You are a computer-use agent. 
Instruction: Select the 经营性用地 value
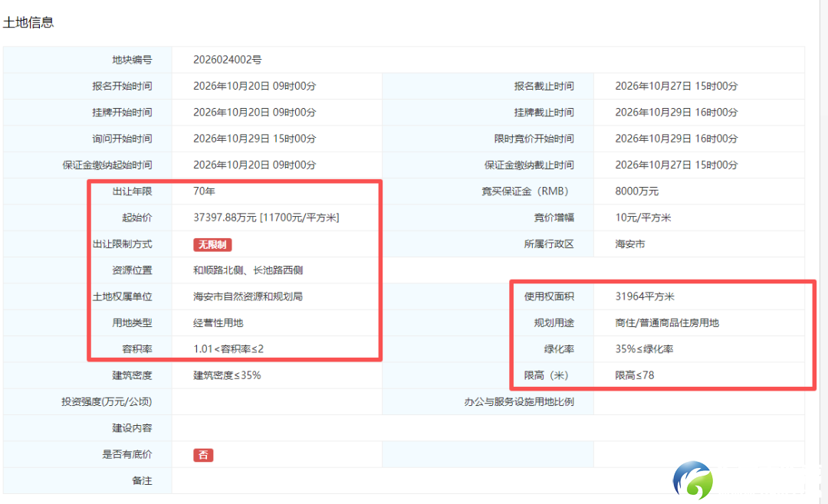pos(218,323)
